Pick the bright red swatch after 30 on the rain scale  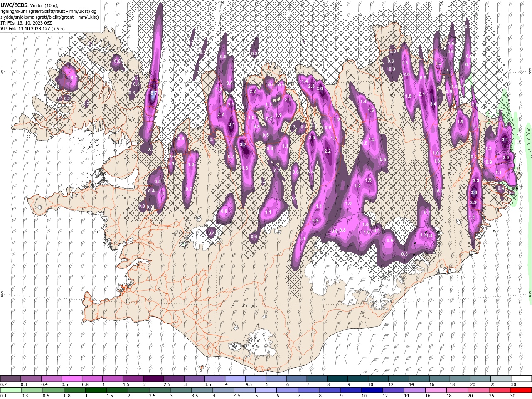pos(522,390)
